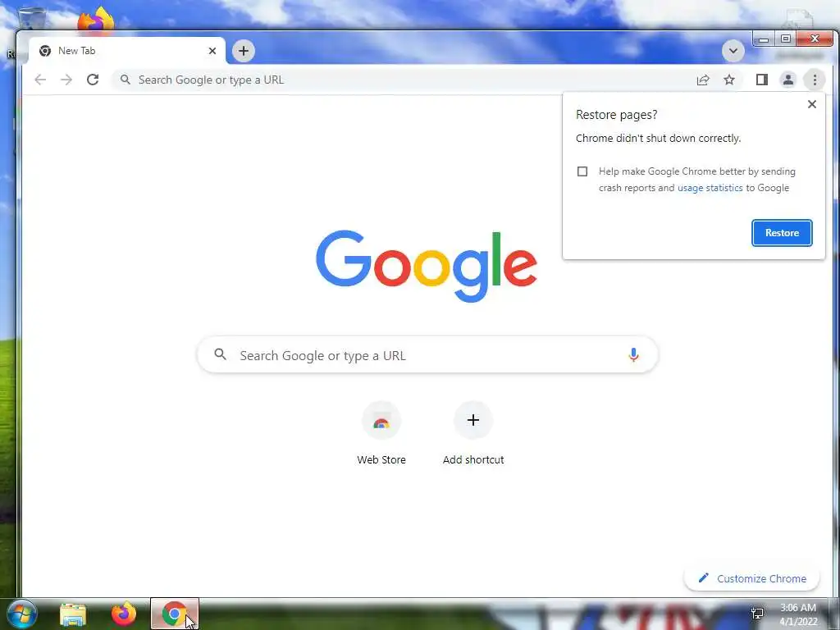Enable sending crash reports checkbox
Image resolution: width=840 pixels, height=630 pixels.
tap(582, 171)
